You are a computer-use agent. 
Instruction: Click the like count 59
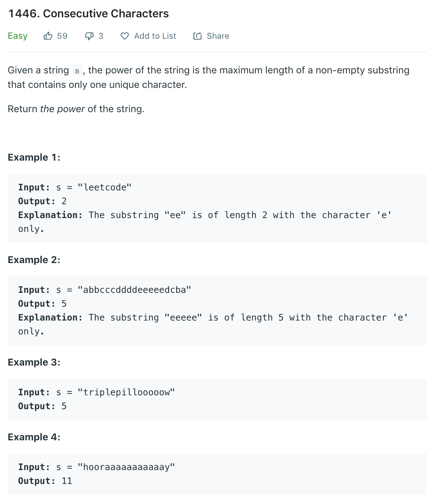62,36
